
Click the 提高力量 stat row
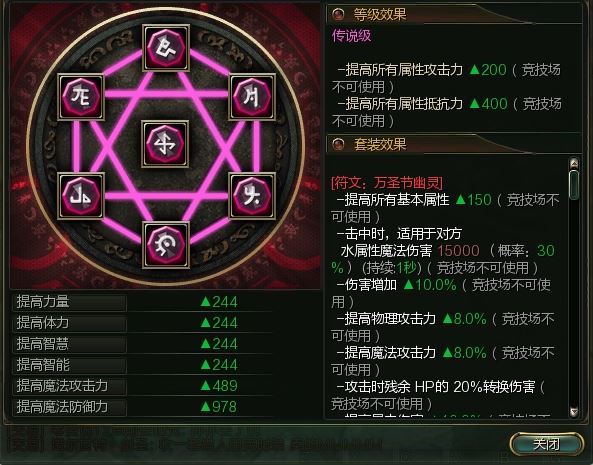142,302
